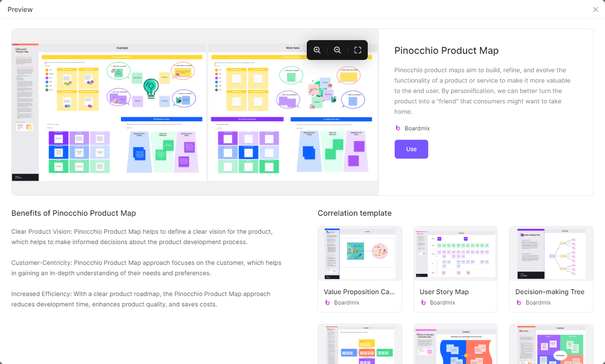Click the Preview dialog title

coord(20,9)
